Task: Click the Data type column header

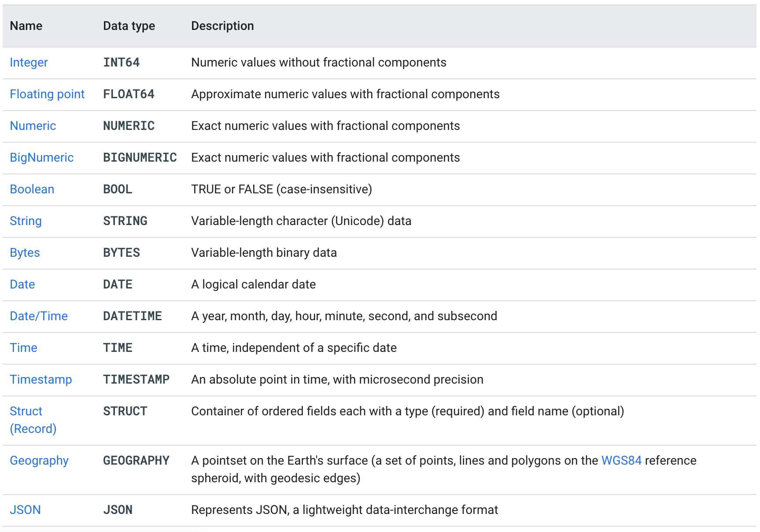Action: [129, 26]
